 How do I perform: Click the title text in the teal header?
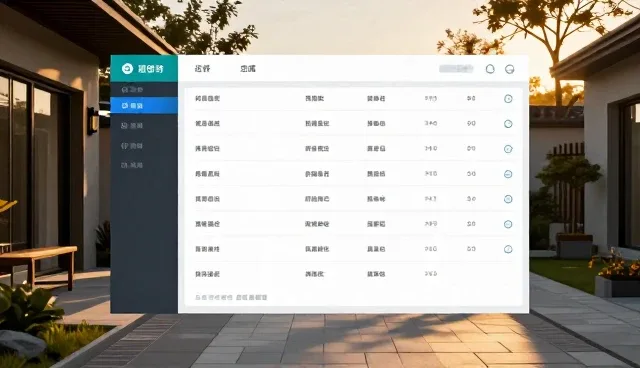coord(151,69)
